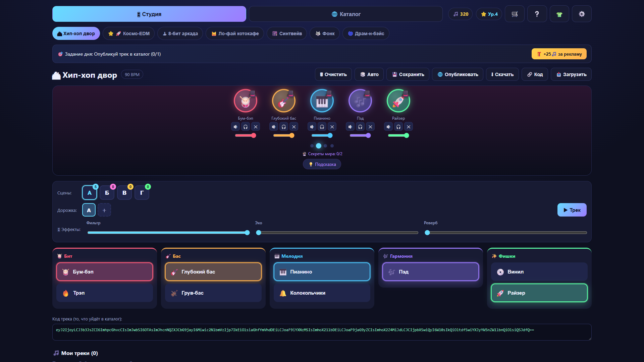Mute the Пэд character
The image size is (644, 362).
point(350,127)
